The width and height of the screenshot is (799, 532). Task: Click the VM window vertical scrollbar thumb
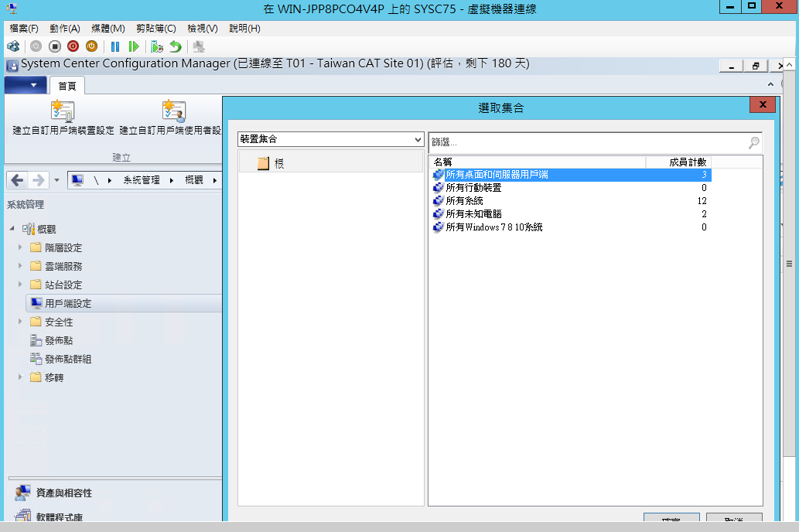(789, 264)
